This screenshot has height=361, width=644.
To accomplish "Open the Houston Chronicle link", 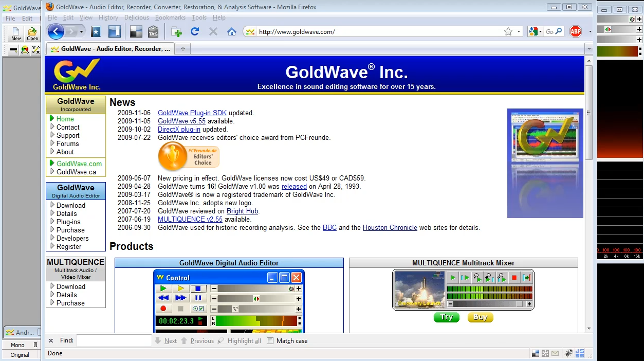I will click(x=390, y=228).
